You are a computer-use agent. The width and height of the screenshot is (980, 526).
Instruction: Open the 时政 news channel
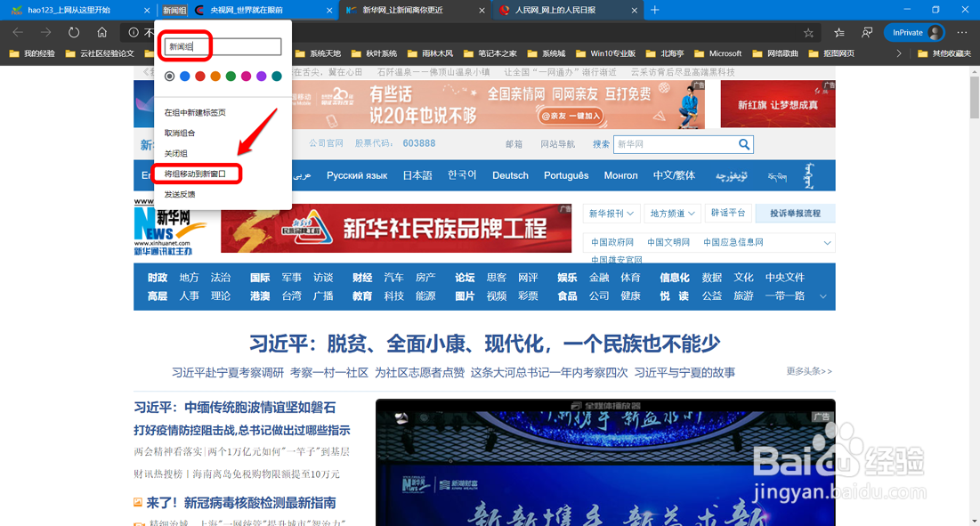158,278
